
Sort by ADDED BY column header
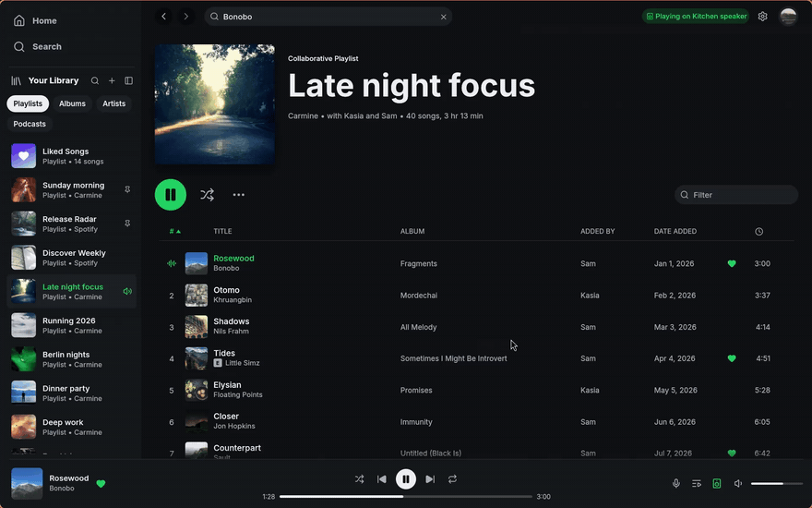(598, 231)
